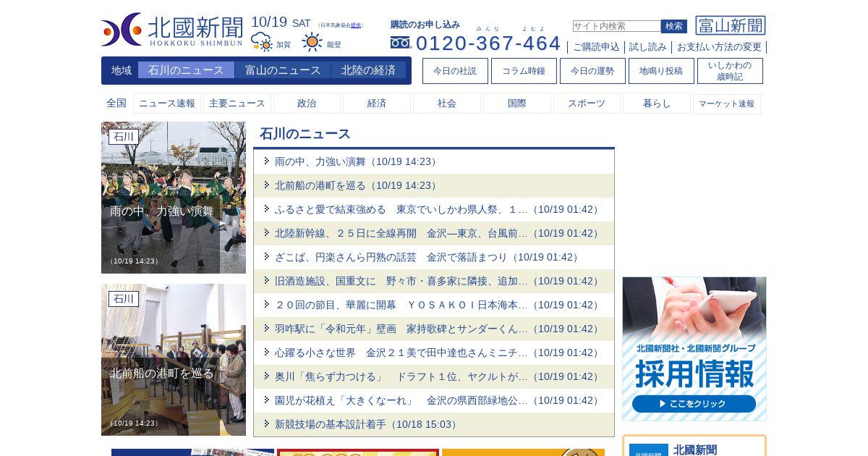Open headline 北陸新幹線、２５日に全線再開
Viewport: 868px width, 456px height.
[438, 233]
